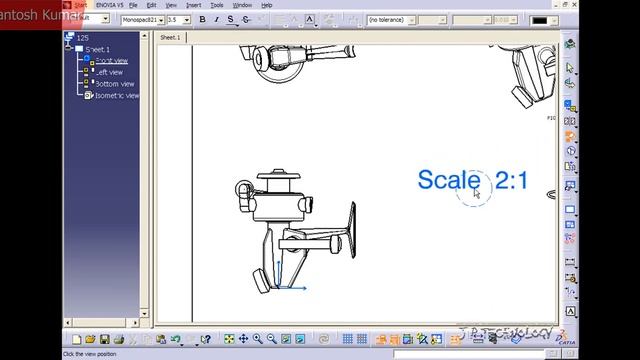Open the Insert menu

[x=193, y=5]
